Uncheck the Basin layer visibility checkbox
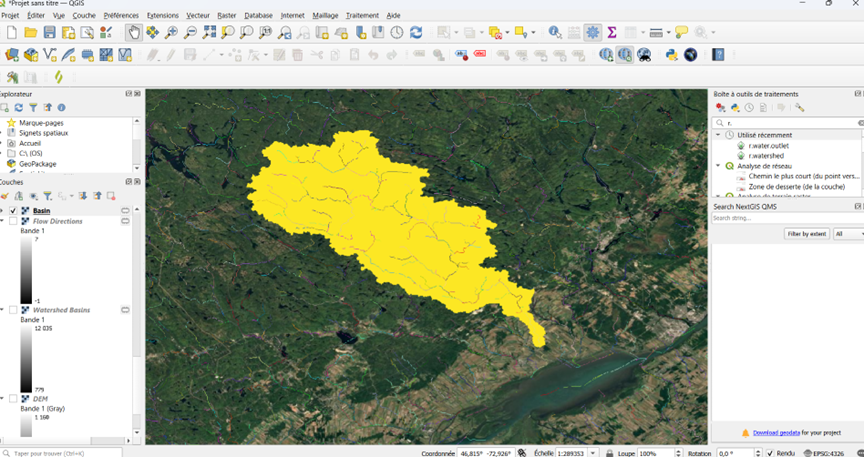Viewport: 864px width, 457px height. tap(13, 211)
